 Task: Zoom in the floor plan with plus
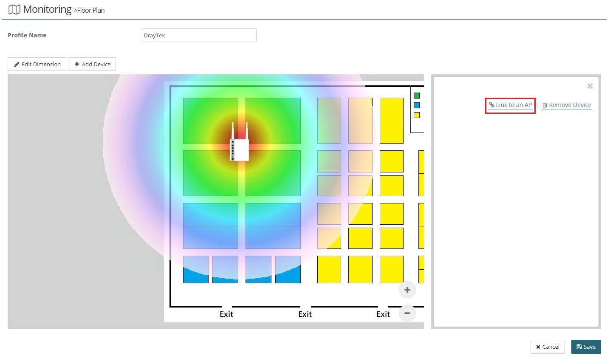click(407, 290)
